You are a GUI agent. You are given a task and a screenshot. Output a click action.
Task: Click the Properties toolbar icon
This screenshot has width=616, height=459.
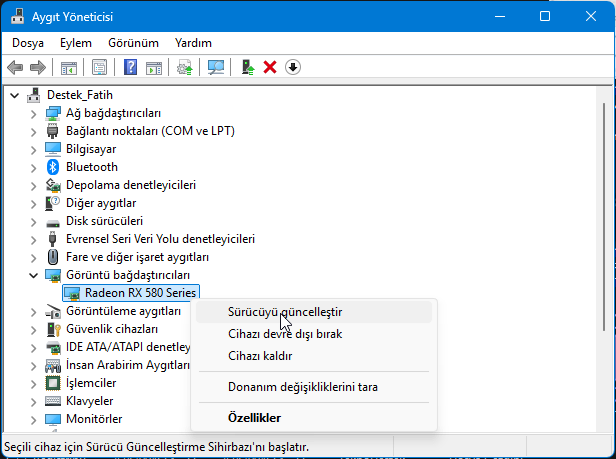coord(99,67)
